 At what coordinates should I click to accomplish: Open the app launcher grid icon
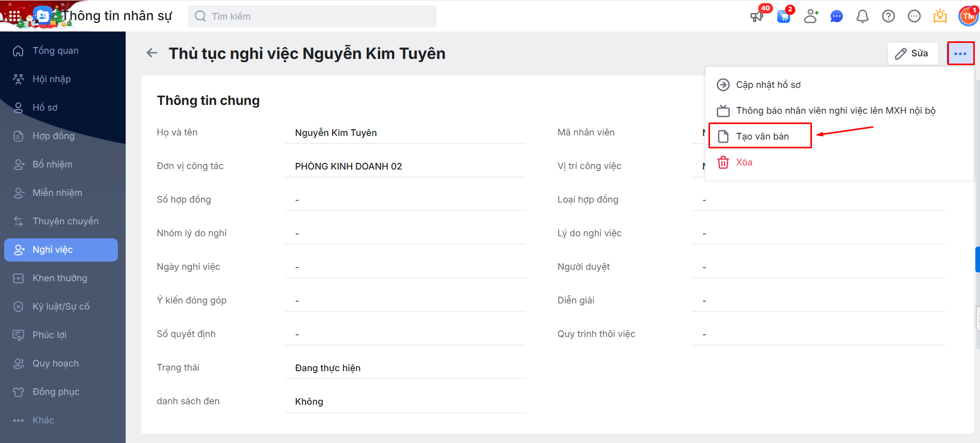pyautogui.click(x=14, y=16)
